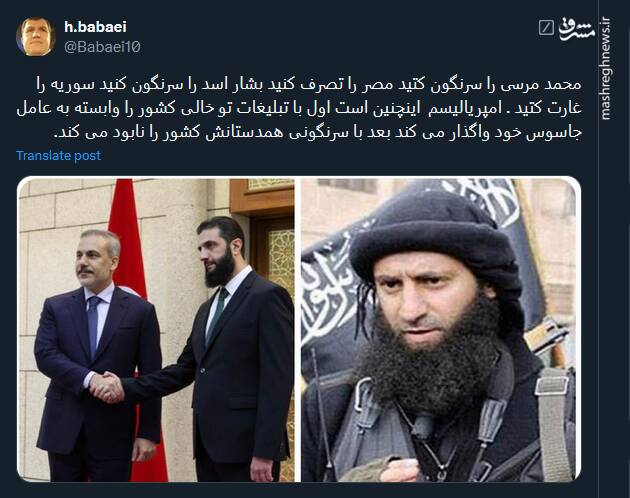
Task: Open the vertical mashreghnews.ir watermark link
Action: click(605, 68)
